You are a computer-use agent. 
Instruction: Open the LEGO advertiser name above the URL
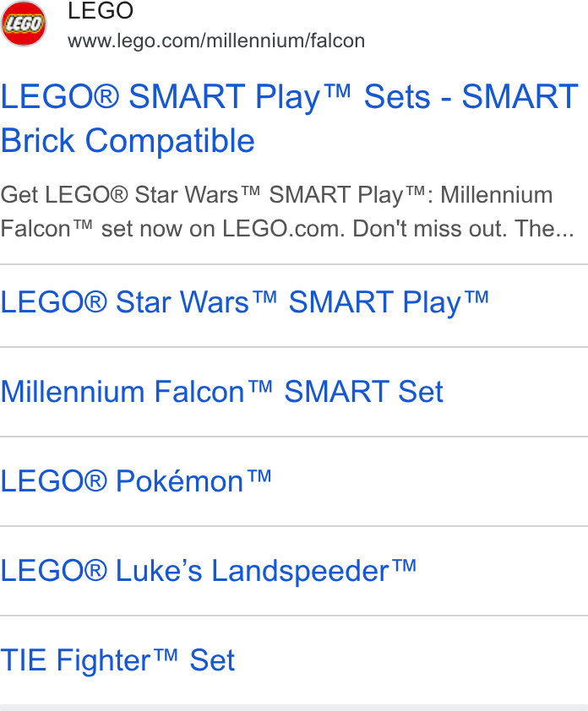[101, 10]
